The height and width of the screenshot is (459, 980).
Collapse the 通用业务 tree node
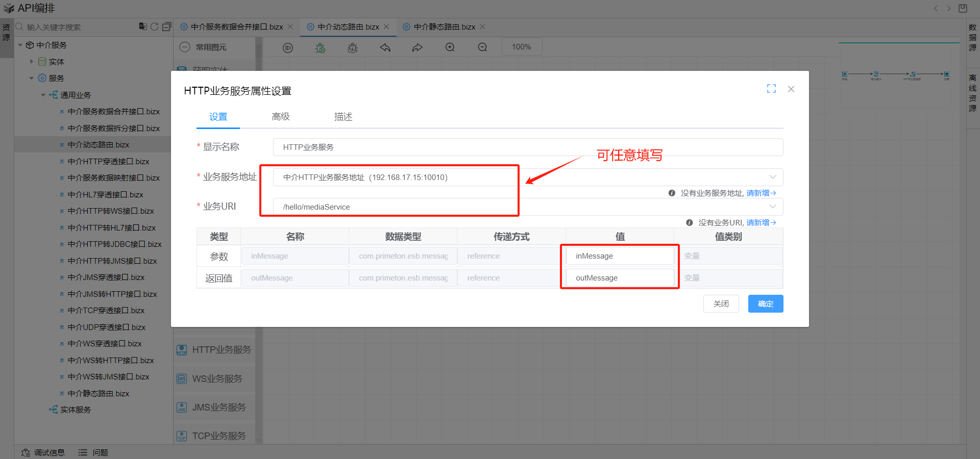43,95
